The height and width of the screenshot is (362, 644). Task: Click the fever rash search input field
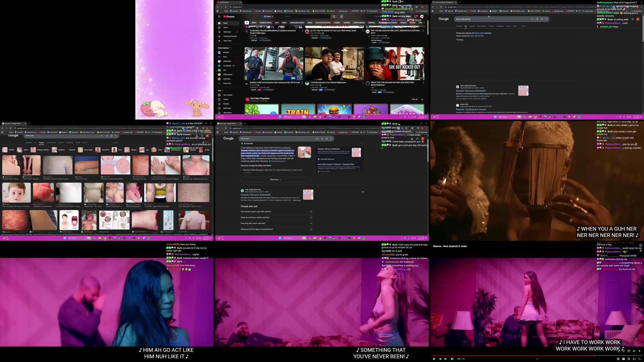276,138
